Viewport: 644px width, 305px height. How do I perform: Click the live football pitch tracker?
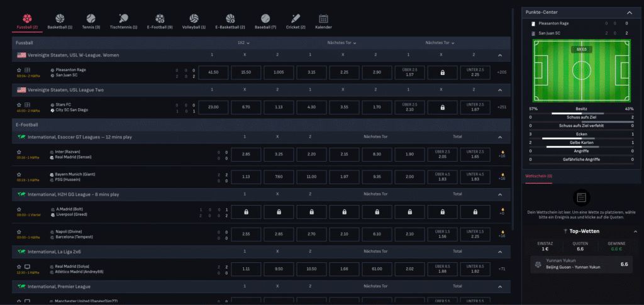click(x=581, y=70)
